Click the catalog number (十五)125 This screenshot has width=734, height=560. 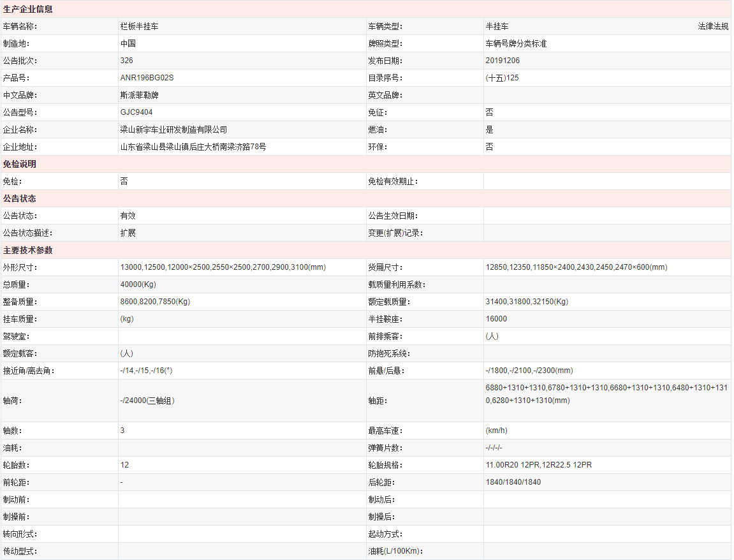point(502,78)
